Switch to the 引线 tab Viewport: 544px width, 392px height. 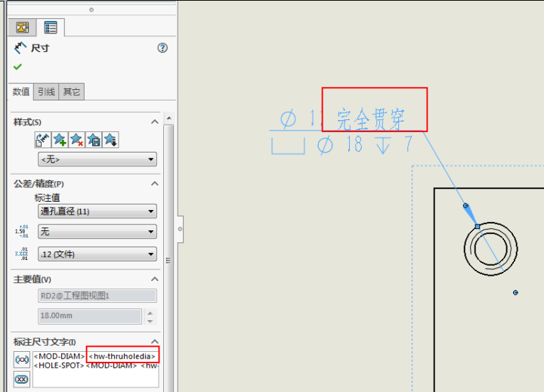46,92
